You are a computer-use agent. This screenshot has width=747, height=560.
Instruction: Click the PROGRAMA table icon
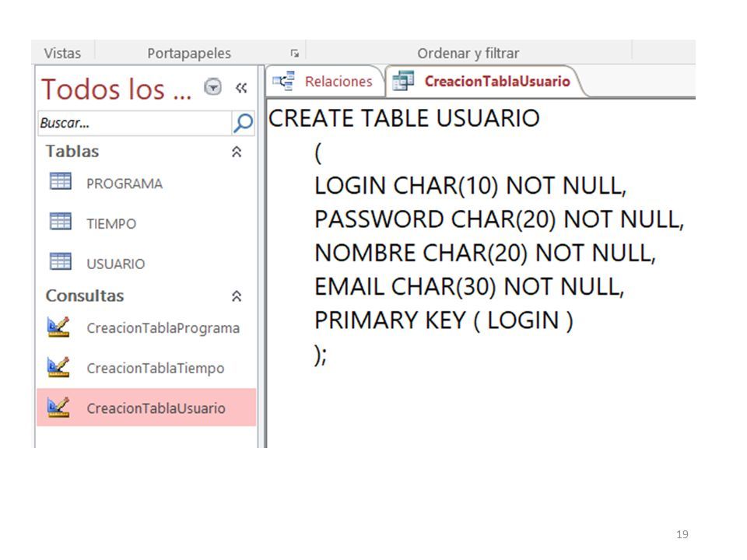click(x=61, y=181)
